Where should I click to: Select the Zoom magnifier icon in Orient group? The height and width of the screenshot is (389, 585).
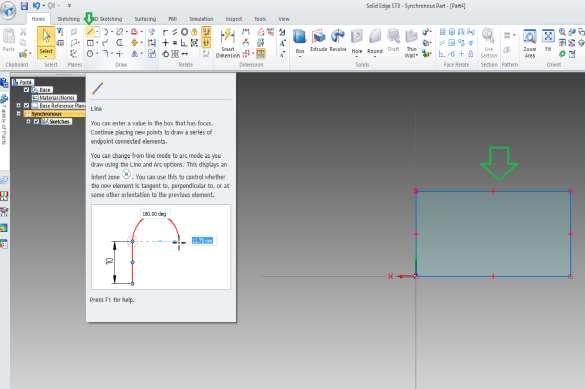point(562,32)
